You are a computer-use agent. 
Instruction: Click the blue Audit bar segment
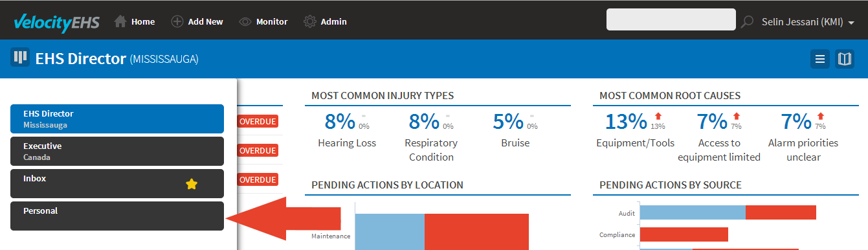click(693, 212)
